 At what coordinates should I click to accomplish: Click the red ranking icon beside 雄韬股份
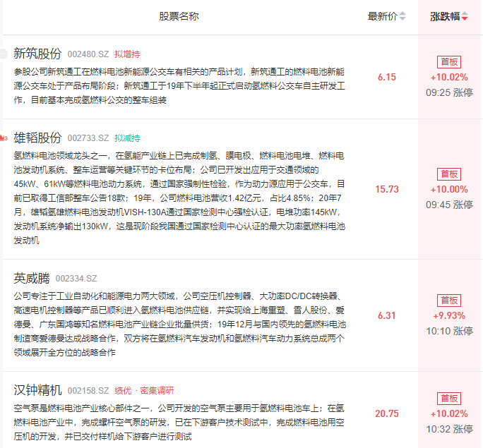click(x=4, y=138)
